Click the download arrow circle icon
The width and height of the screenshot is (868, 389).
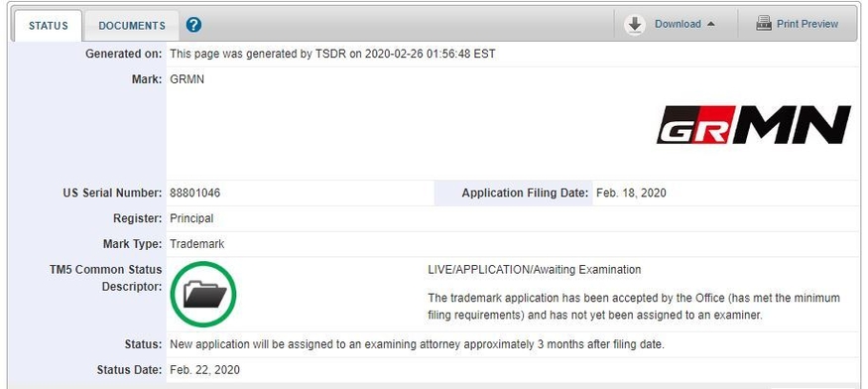coord(635,25)
